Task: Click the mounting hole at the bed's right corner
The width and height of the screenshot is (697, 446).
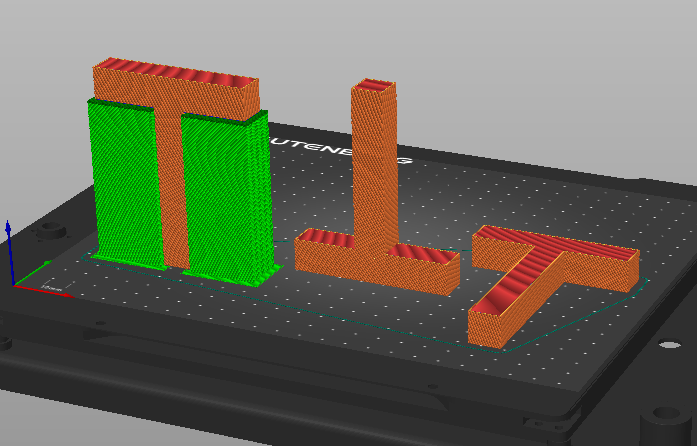Action: click(x=663, y=417)
